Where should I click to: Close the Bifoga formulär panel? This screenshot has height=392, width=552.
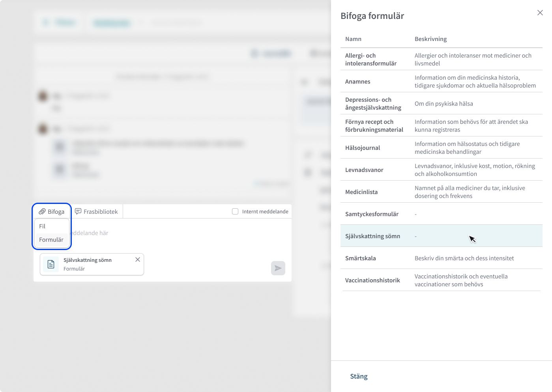pyautogui.click(x=540, y=13)
